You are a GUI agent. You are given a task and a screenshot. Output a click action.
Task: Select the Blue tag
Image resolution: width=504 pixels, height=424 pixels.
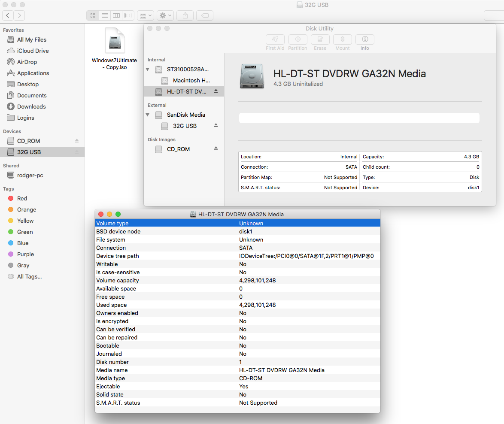(42, 243)
